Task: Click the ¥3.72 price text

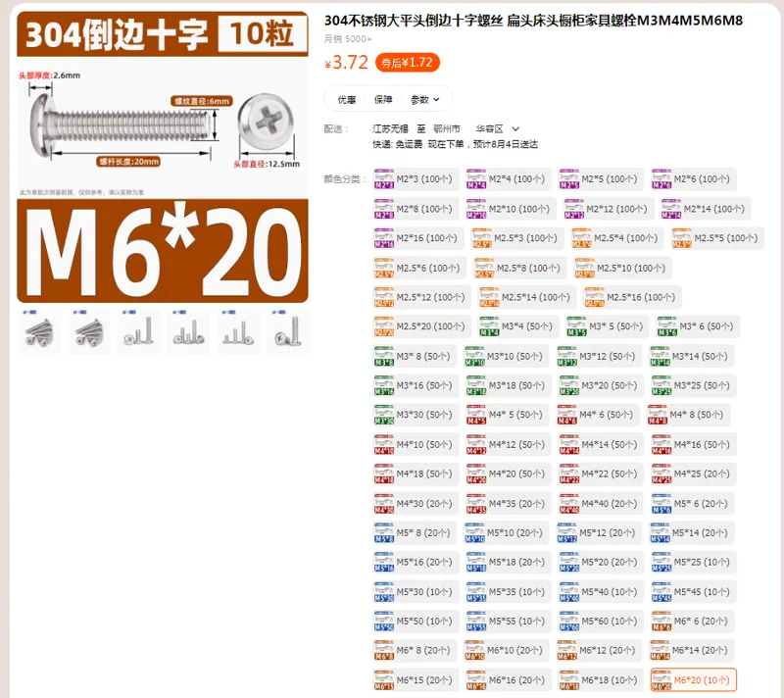Action: [347, 63]
